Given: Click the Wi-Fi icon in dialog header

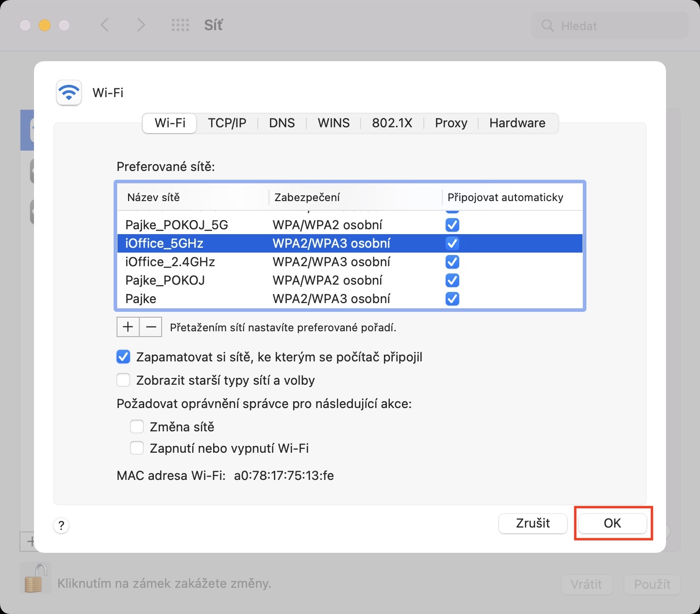Looking at the screenshot, I should click(69, 92).
